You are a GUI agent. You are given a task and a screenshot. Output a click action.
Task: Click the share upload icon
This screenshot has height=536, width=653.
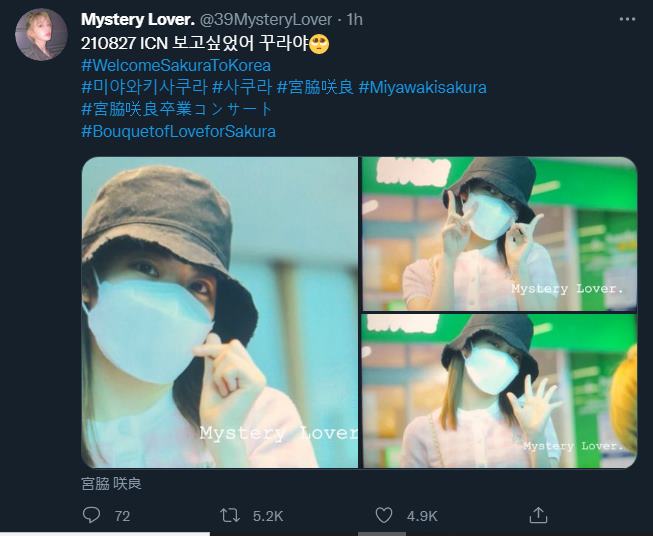(x=538, y=515)
